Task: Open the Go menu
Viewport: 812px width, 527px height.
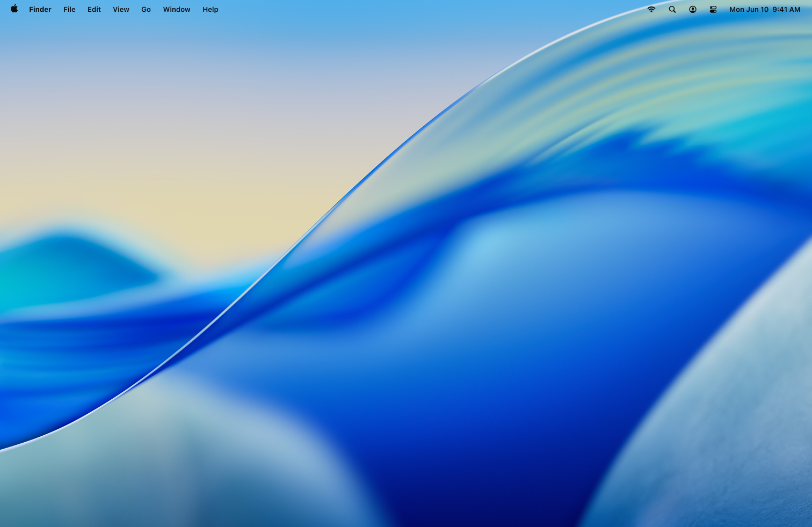Action: [x=146, y=9]
